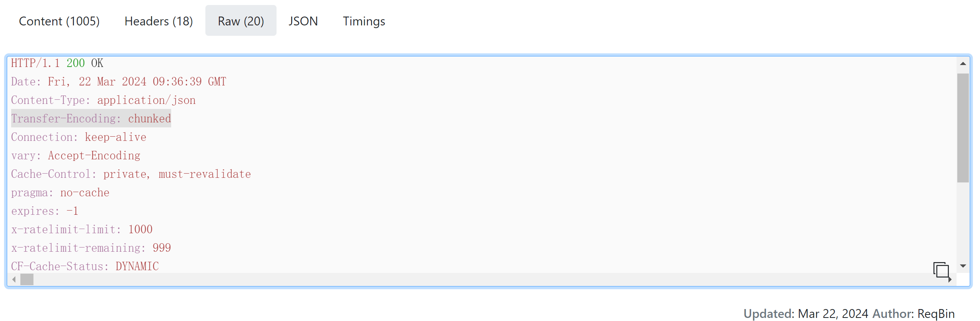Open the Headers (18) tab
Screen dimensions: 980x321
pyautogui.click(x=158, y=21)
